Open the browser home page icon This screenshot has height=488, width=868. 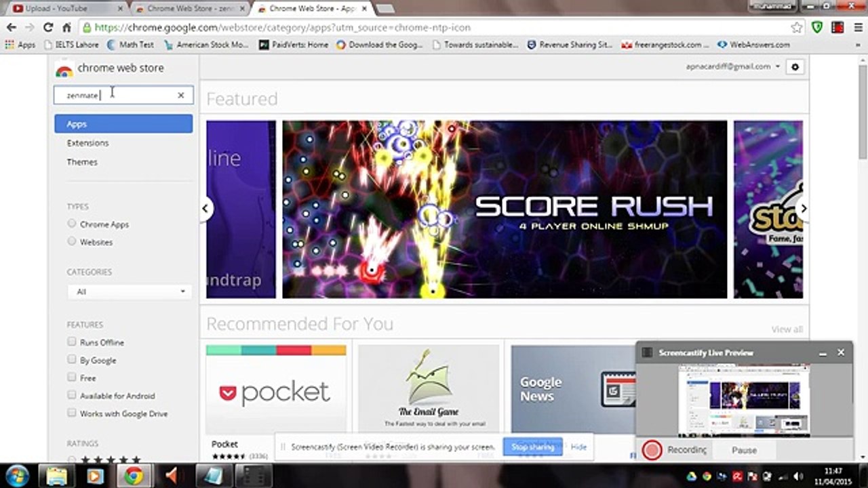pyautogui.click(x=66, y=28)
